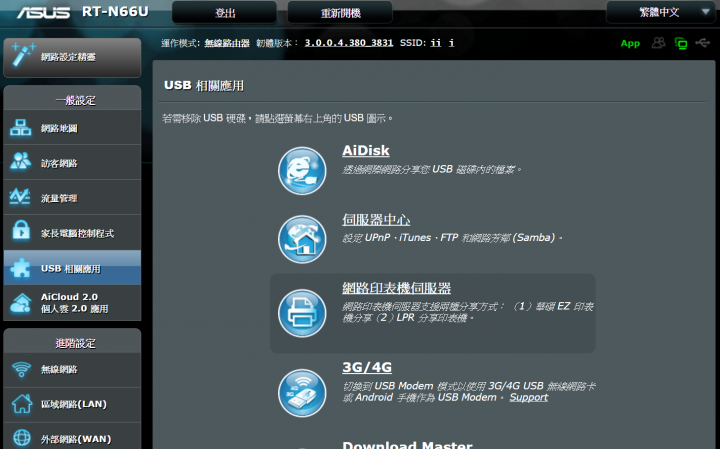This screenshot has height=449, width=720.
Task: Select USB 相關應用 in the sidebar menu
Action: 72,268
